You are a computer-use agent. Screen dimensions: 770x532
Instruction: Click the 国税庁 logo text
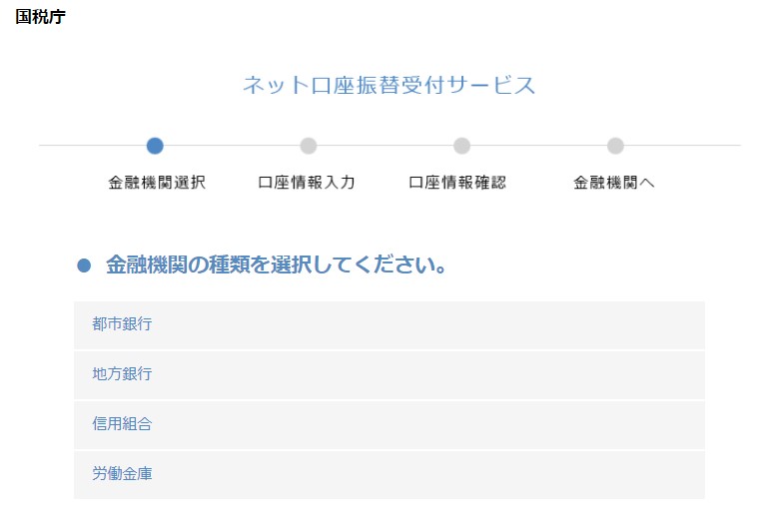coord(40,17)
